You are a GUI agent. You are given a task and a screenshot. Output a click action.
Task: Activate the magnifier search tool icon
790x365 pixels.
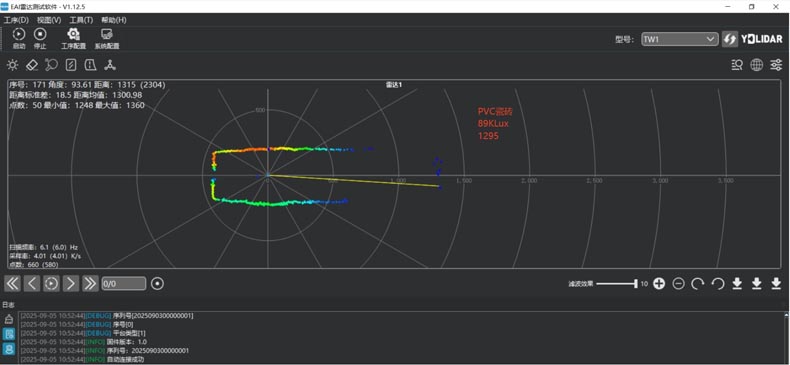[x=51, y=65]
